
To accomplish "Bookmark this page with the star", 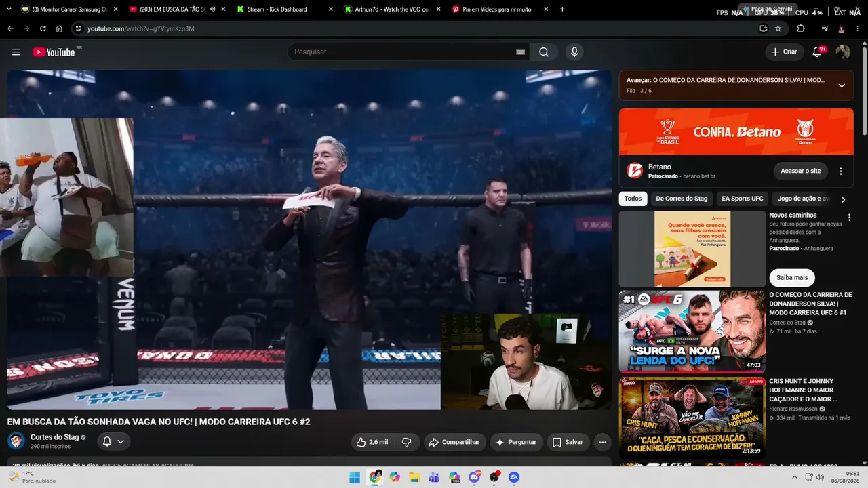I will (x=778, y=28).
